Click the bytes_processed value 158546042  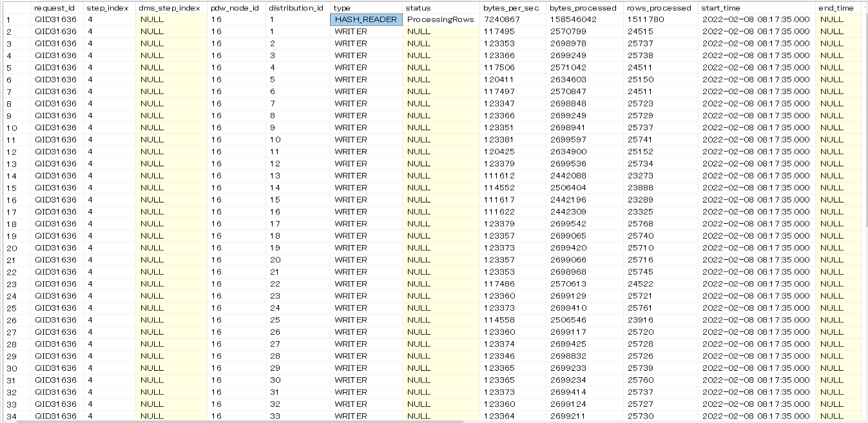[584, 19]
